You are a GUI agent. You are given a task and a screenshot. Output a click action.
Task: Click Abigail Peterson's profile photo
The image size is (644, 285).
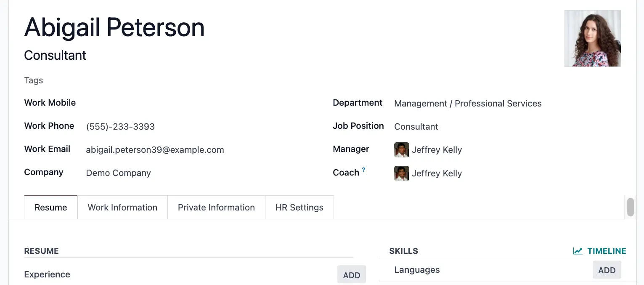[x=593, y=38]
